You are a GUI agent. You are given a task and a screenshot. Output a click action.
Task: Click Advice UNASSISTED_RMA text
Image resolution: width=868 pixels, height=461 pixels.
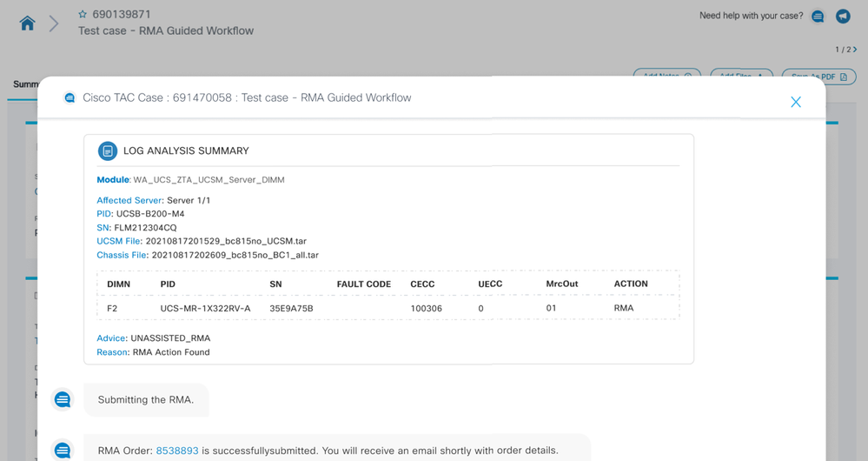point(170,338)
